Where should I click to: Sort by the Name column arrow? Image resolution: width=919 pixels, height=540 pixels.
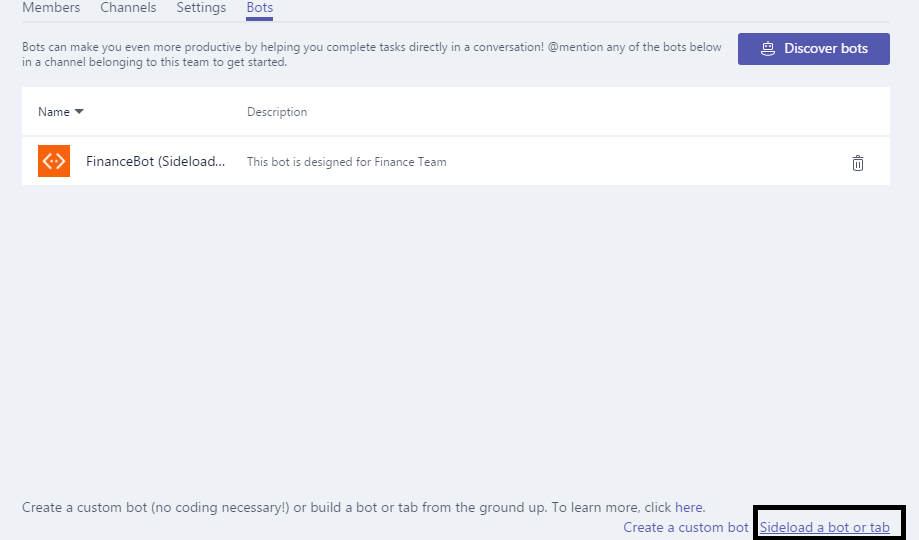(79, 111)
